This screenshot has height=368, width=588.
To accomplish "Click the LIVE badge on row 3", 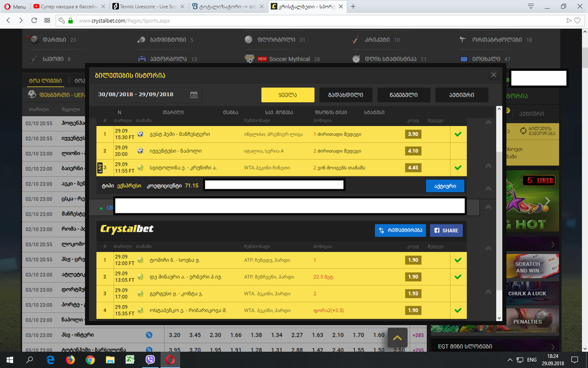I will pos(100,168).
